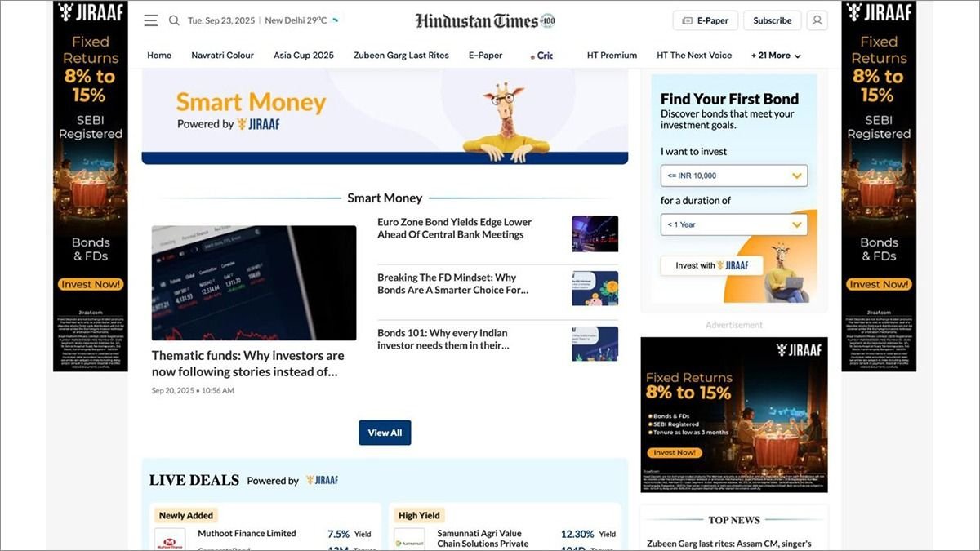The width and height of the screenshot is (980, 551).
Task: Open the Euro Zone Bond Yields article
Action: tap(454, 229)
